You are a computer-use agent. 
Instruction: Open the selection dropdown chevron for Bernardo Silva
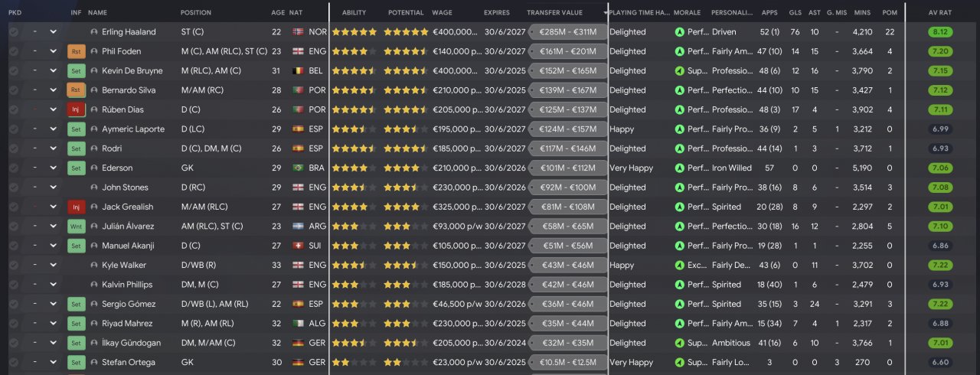[53, 90]
